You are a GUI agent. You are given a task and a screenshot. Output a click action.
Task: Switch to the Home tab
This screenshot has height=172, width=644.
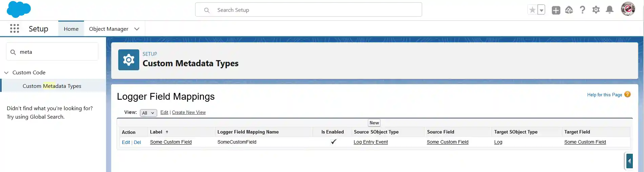[x=71, y=29]
